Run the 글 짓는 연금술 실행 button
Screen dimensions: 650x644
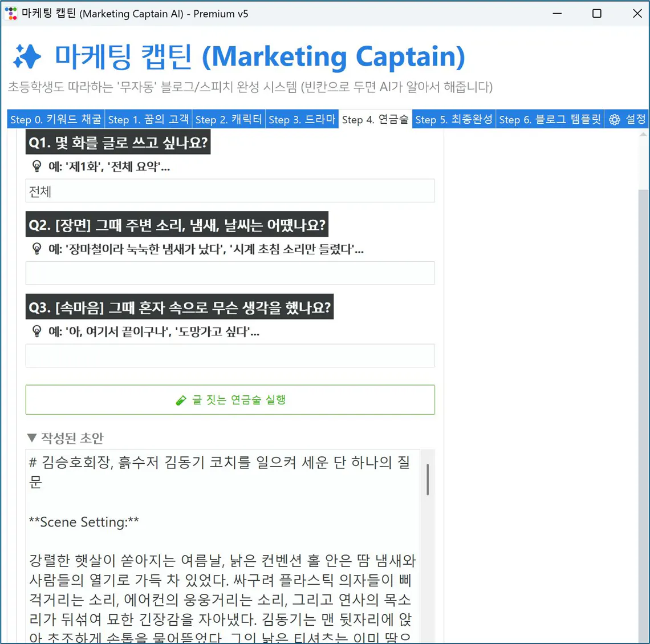(230, 399)
